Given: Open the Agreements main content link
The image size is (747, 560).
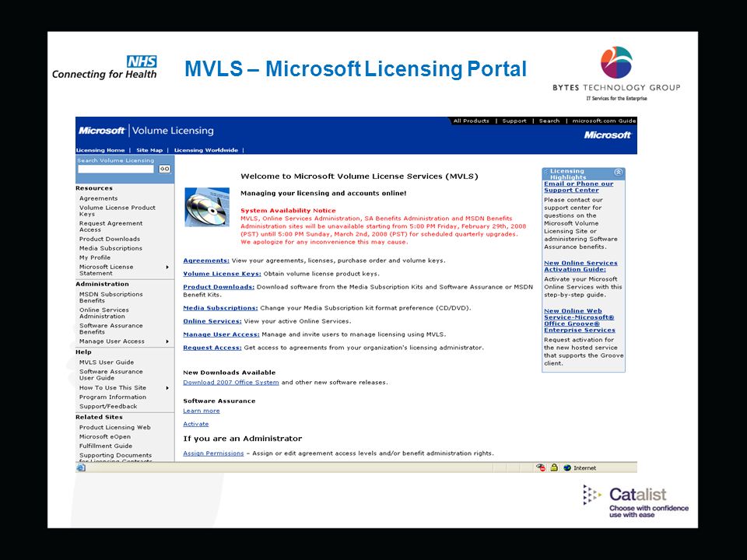Looking at the screenshot, I should pos(206,261).
